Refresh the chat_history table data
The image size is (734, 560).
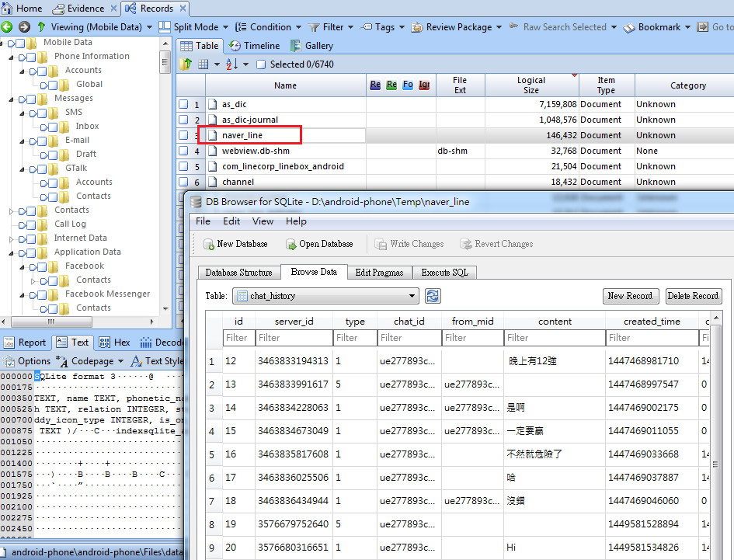tap(433, 296)
